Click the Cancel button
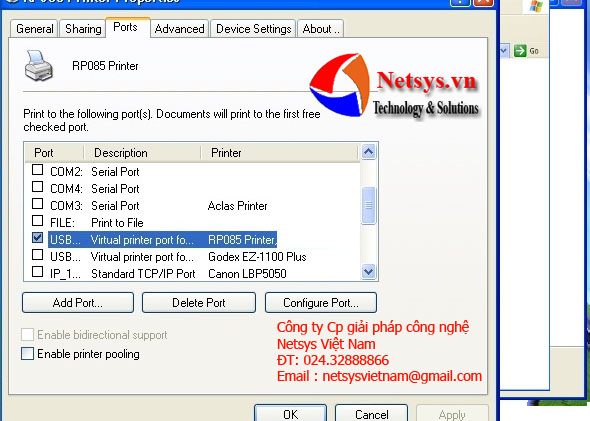The height and width of the screenshot is (421, 590). pyautogui.click(x=371, y=413)
